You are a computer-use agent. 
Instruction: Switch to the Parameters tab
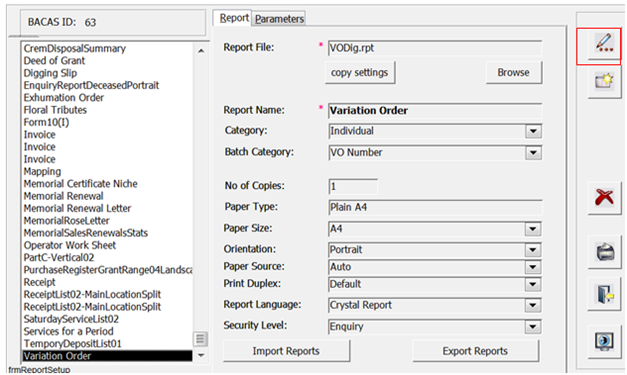point(280,19)
